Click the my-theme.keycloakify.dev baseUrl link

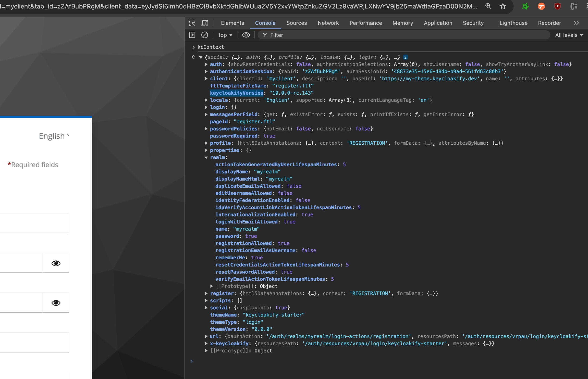tap(429, 79)
